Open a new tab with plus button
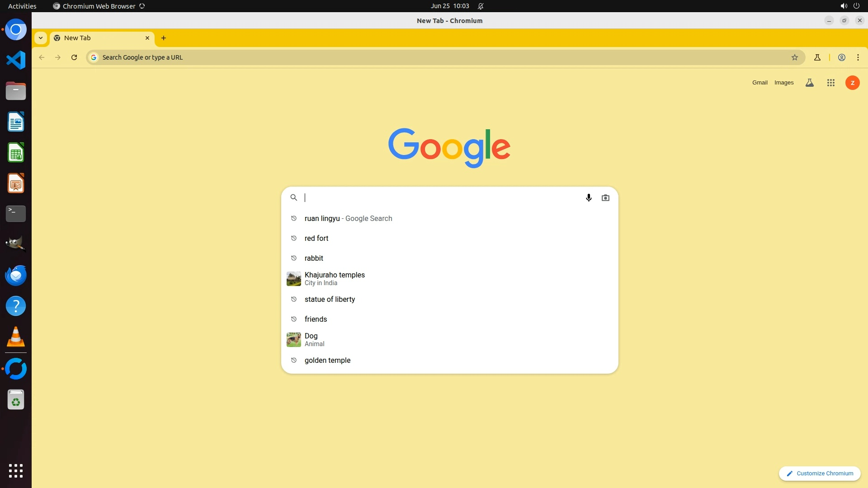 [164, 38]
